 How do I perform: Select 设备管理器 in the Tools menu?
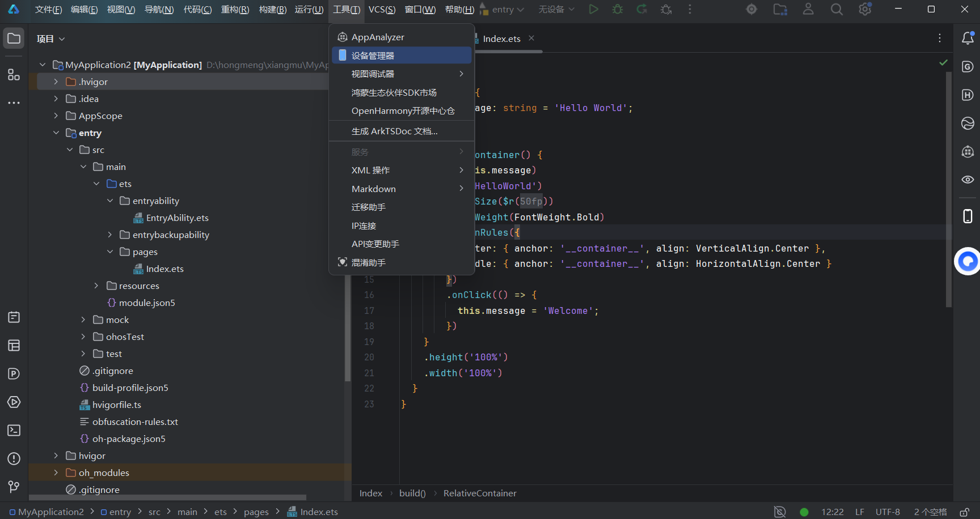402,56
